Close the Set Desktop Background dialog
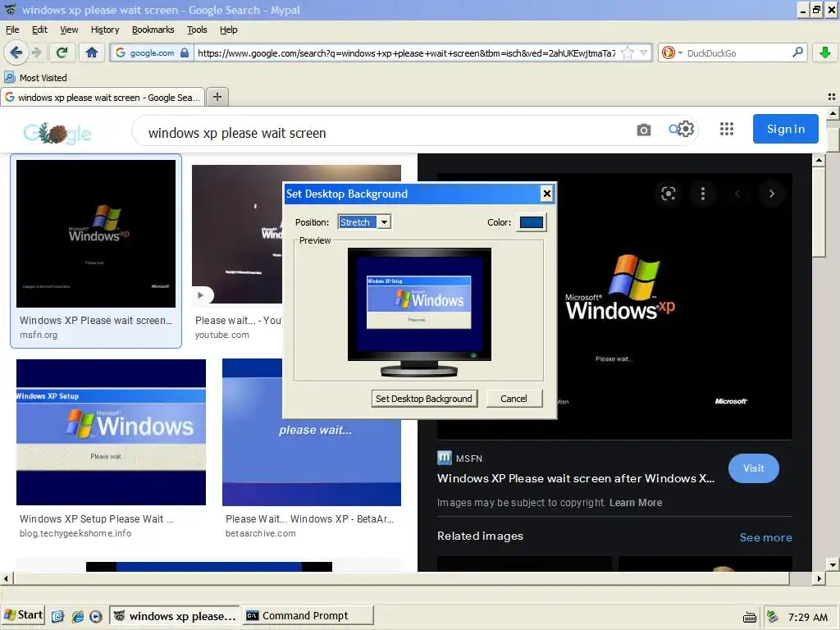 546,194
